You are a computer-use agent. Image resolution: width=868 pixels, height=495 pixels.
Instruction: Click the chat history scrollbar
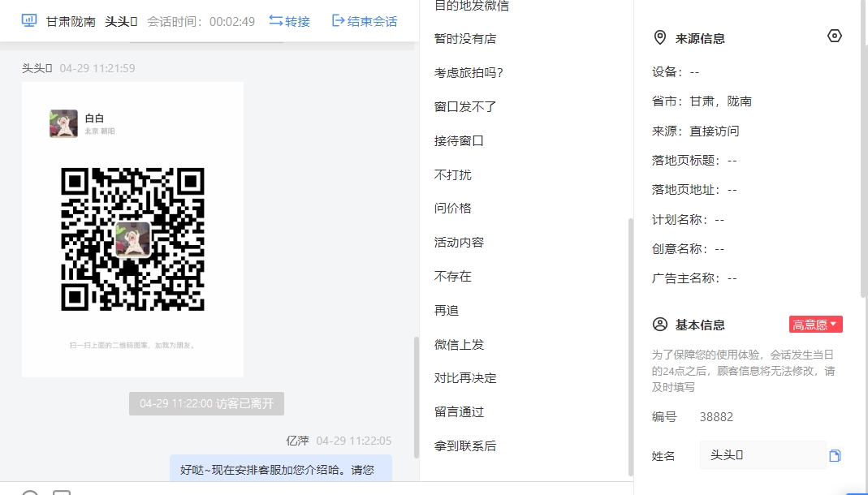click(417, 397)
